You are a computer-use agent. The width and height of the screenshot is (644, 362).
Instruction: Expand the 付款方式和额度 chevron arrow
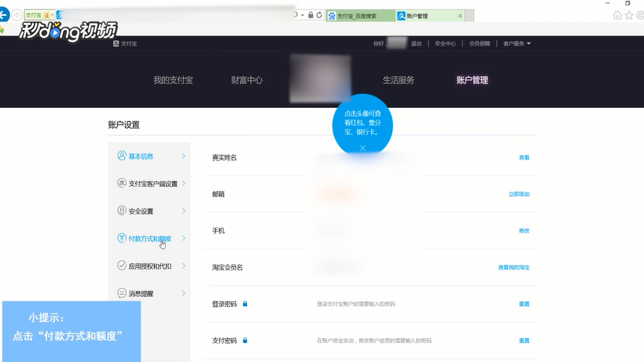coord(184,238)
